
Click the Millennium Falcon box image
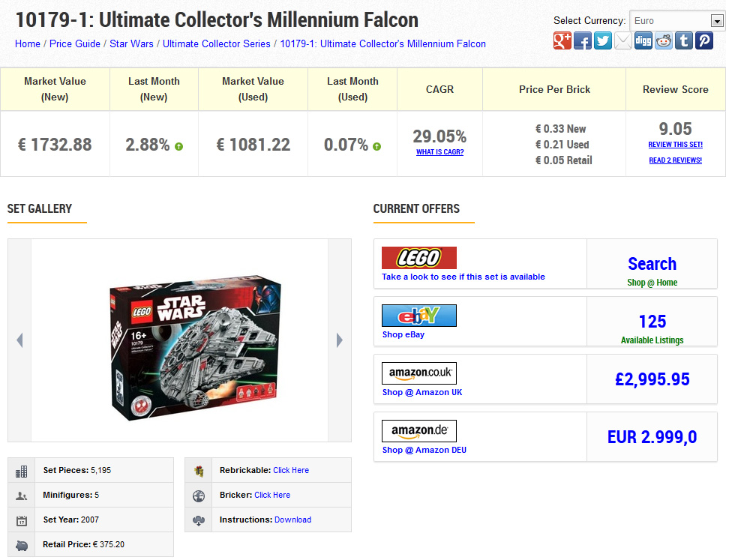(195, 348)
